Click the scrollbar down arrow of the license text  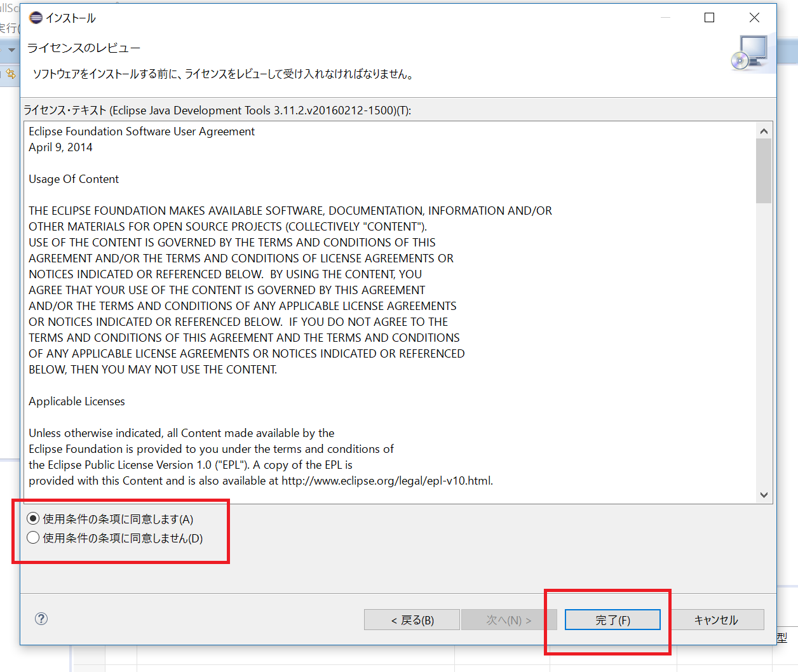click(764, 495)
